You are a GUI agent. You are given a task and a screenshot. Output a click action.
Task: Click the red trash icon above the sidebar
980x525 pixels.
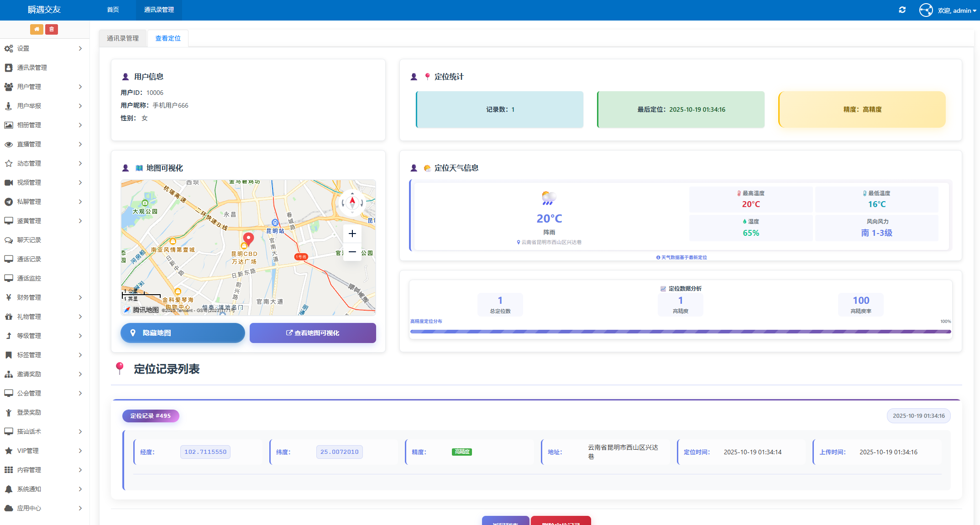(52, 29)
